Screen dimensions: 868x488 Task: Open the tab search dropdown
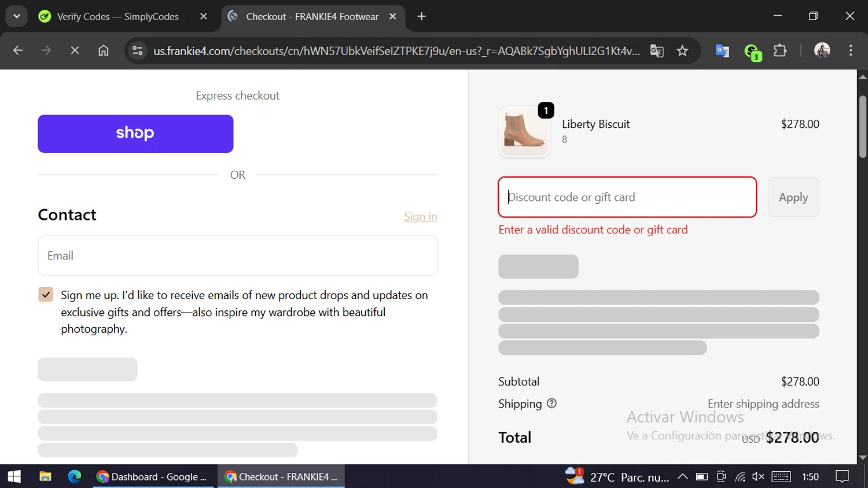(x=17, y=16)
